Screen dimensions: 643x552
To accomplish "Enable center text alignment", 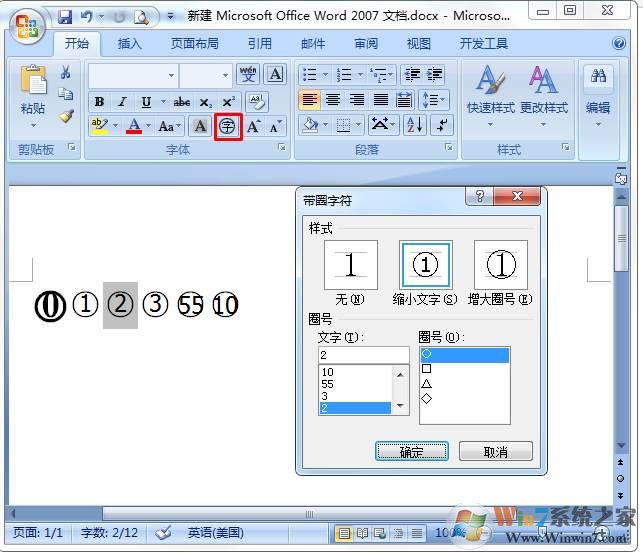I will click(333, 100).
